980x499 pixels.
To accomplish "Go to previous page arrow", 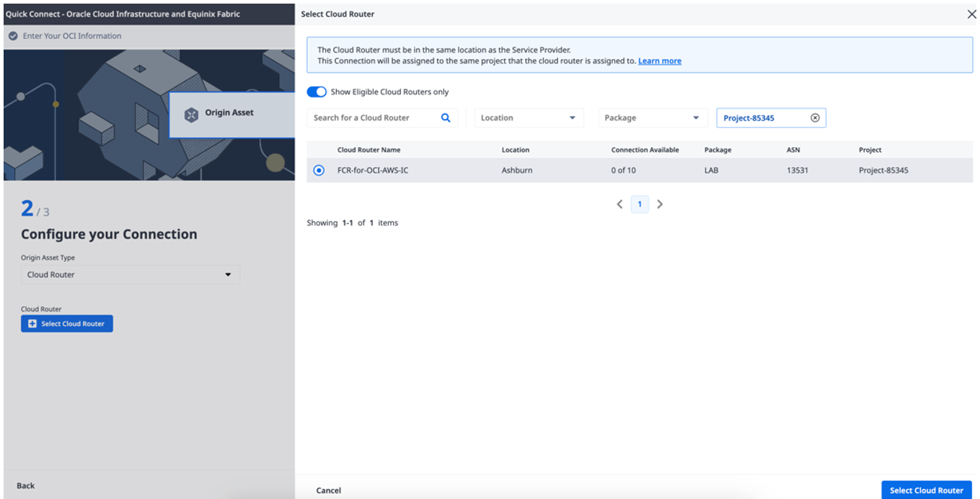I will pos(619,205).
